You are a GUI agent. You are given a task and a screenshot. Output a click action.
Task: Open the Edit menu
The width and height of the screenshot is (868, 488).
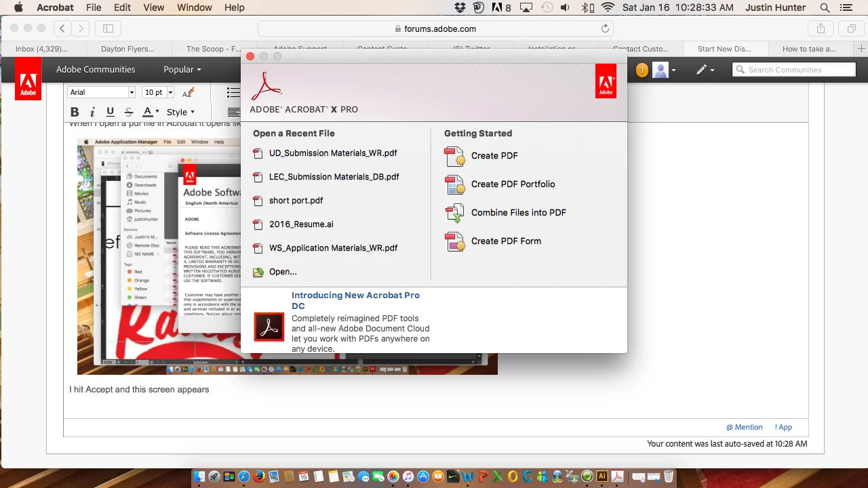123,7
